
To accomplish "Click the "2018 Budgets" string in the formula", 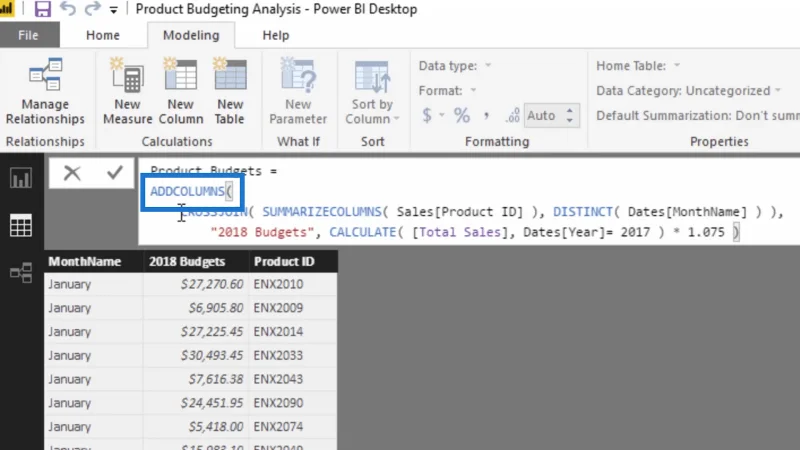I will pyautogui.click(x=262, y=232).
